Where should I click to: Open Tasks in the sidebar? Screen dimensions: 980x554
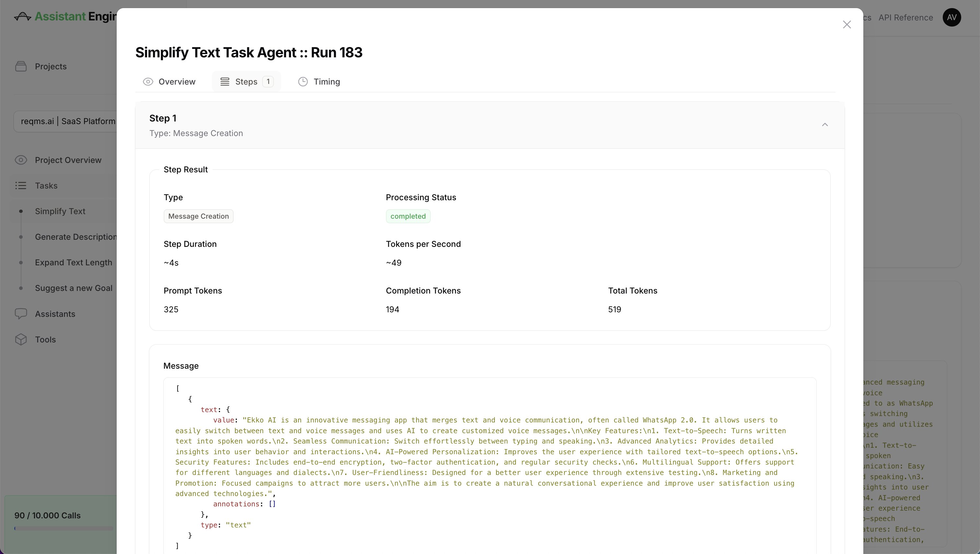pyautogui.click(x=46, y=186)
